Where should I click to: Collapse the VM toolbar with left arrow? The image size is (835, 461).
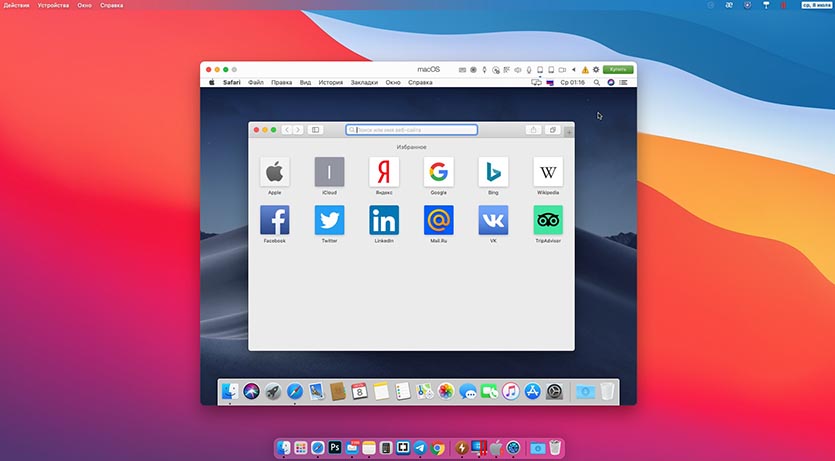coord(574,70)
